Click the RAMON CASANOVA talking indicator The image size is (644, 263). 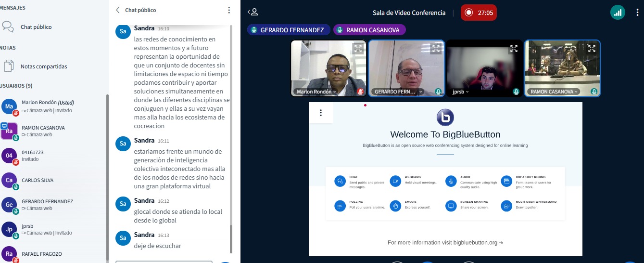369,30
